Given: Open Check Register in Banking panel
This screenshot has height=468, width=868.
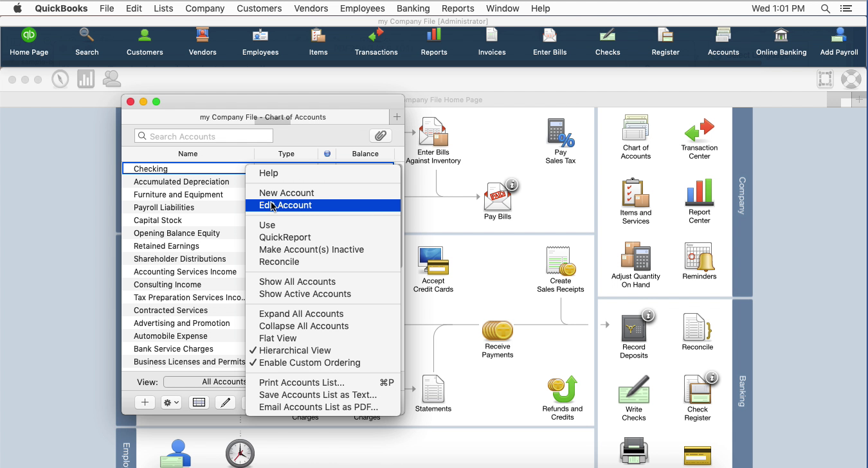Looking at the screenshot, I should coord(698,399).
